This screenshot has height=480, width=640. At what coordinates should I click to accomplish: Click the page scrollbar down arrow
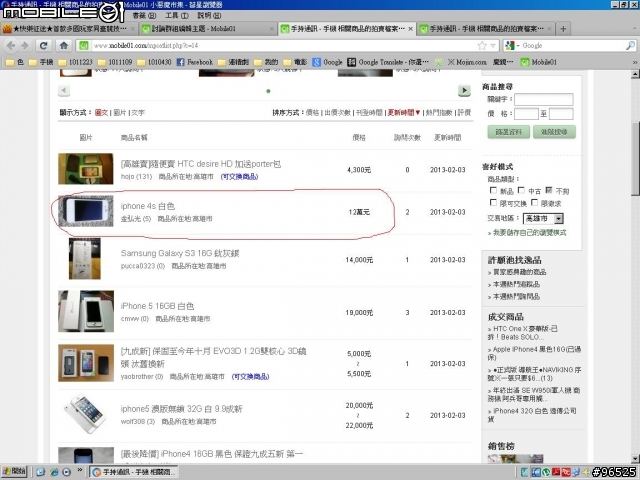coord(635,459)
